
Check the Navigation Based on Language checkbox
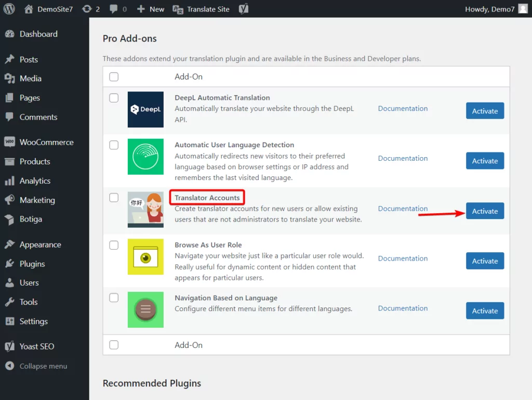[x=114, y=298]
